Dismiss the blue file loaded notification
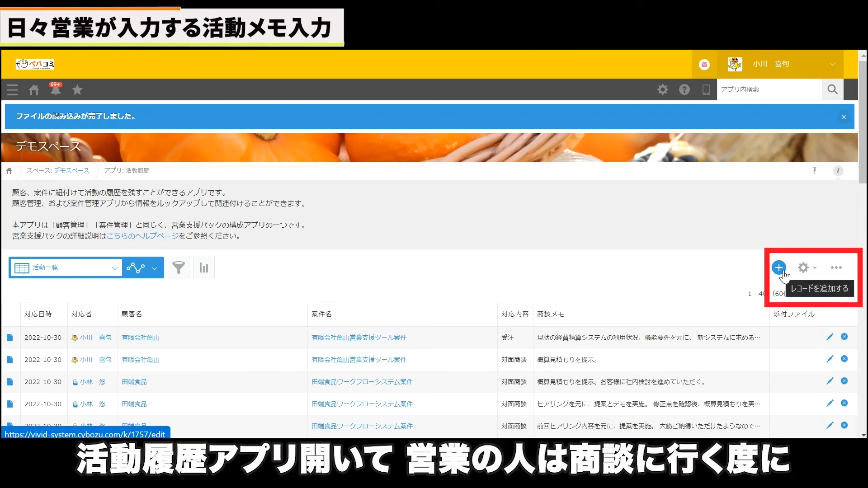Viewport: 868px width, 488px height. (844, 117)
